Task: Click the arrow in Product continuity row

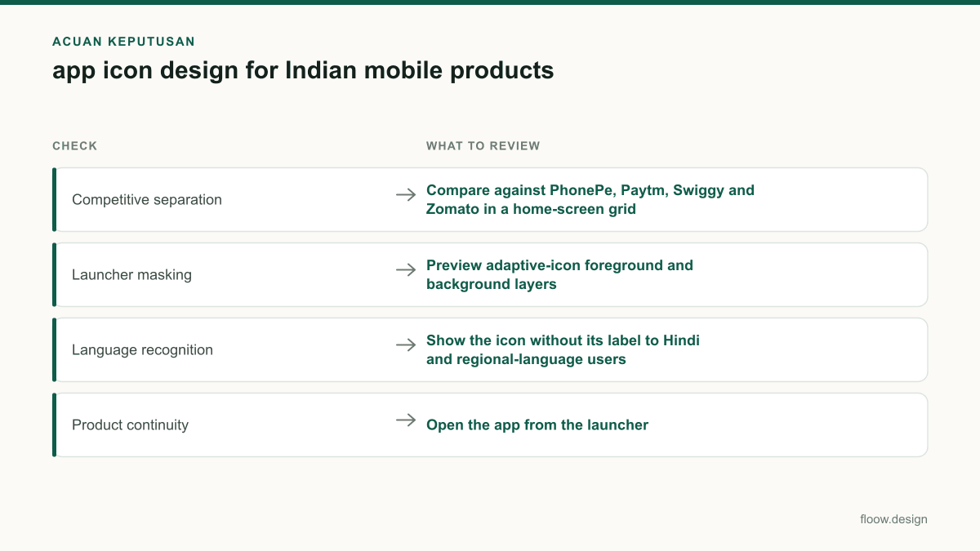Action: (x=406, y=420)
